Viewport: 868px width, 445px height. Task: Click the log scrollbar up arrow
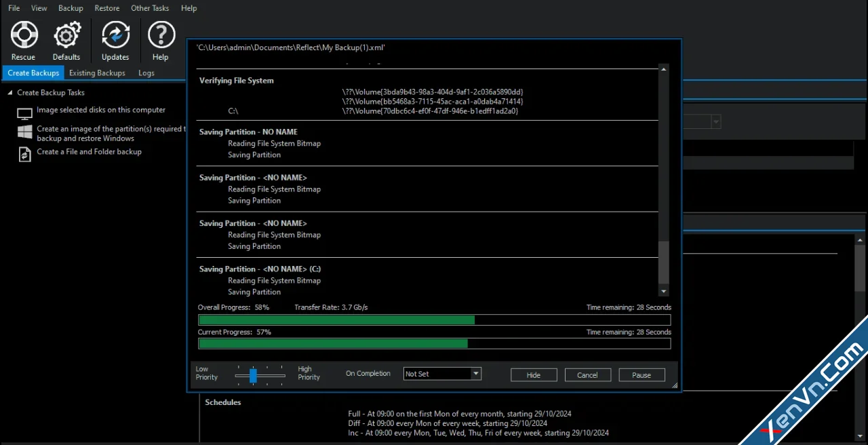(x=664, y=69)
